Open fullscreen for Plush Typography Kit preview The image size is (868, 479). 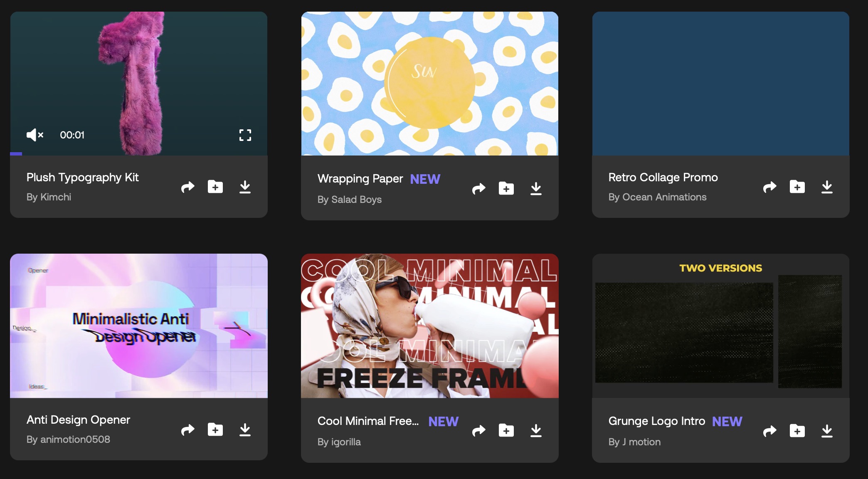[245, 135]
